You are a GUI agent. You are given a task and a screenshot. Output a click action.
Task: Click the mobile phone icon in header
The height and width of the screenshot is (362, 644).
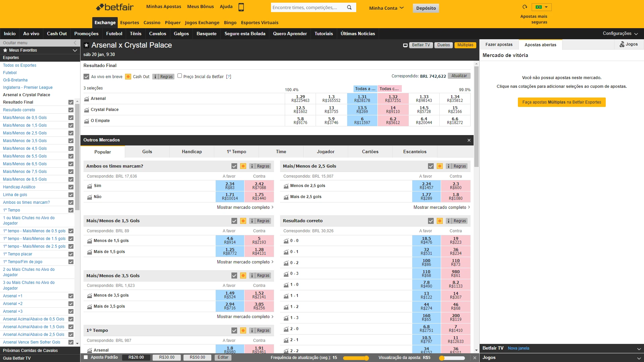pos(241,7)
